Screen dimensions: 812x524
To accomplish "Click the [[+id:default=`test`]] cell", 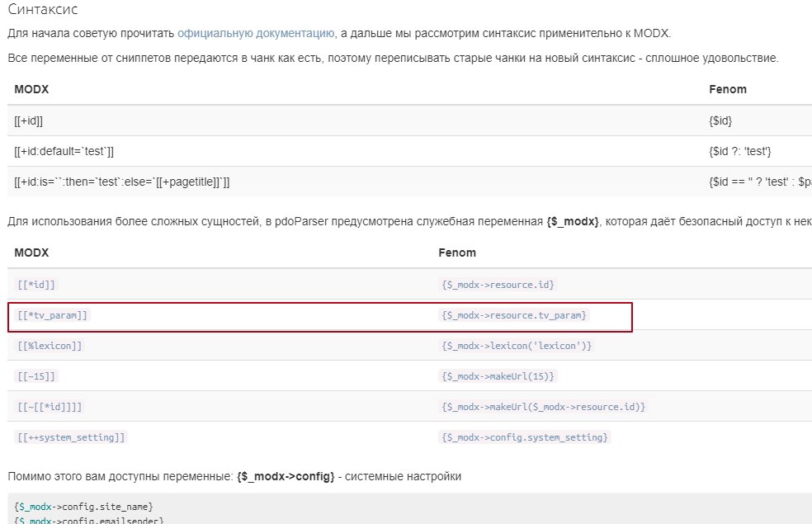I will tap(64, 151).
